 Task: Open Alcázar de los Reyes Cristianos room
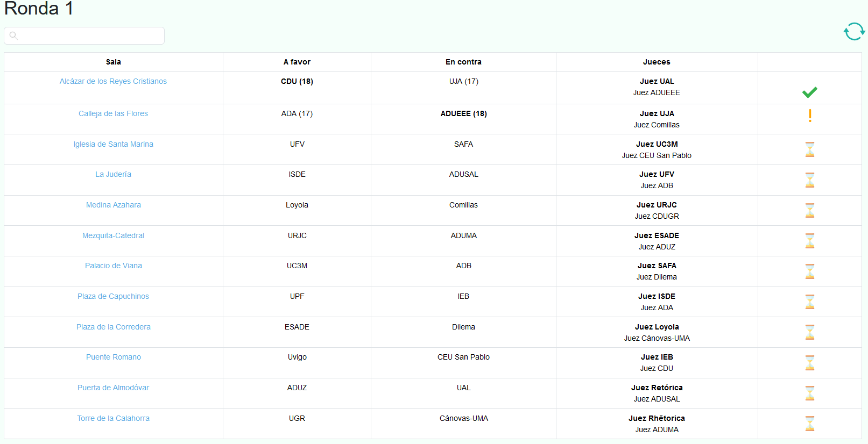tap(113, 81)
